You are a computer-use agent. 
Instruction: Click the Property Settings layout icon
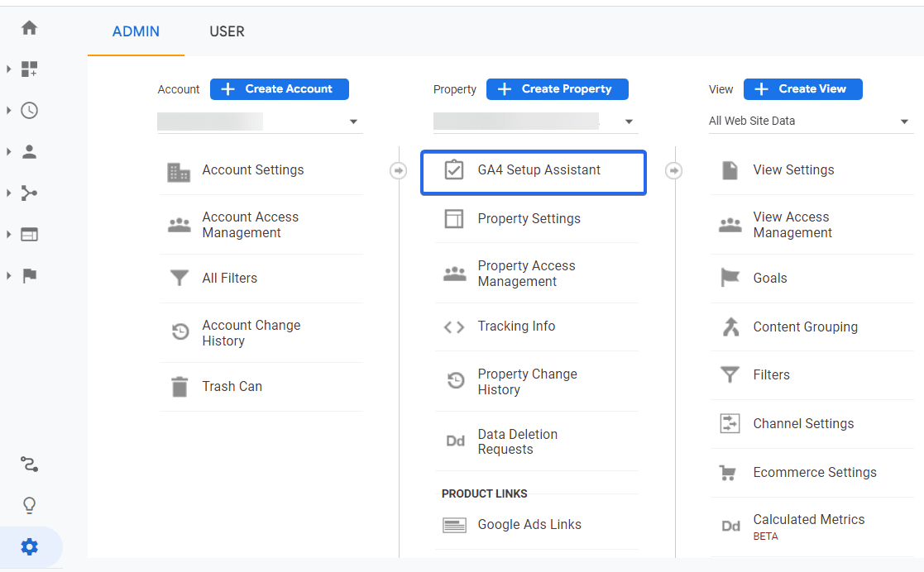(x=454, y=218)
